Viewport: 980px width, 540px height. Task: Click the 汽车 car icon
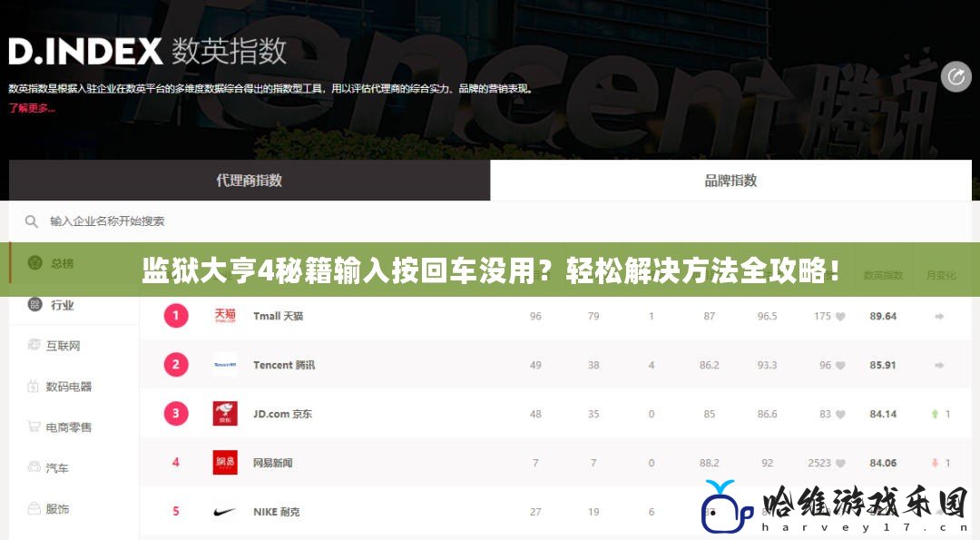[34, 467]
